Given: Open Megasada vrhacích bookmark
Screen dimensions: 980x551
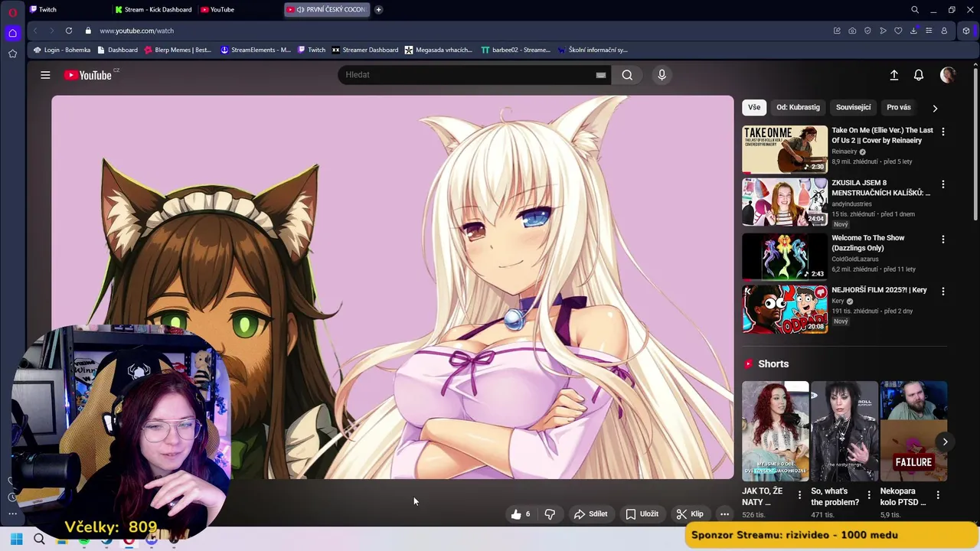Looking at the screenshot, I should 439,50.
